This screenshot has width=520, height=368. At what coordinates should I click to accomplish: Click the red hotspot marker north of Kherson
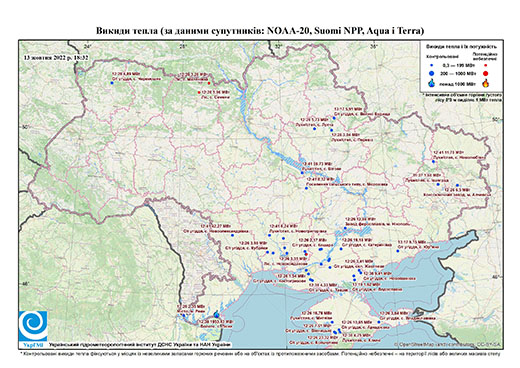tap(306, 255)
